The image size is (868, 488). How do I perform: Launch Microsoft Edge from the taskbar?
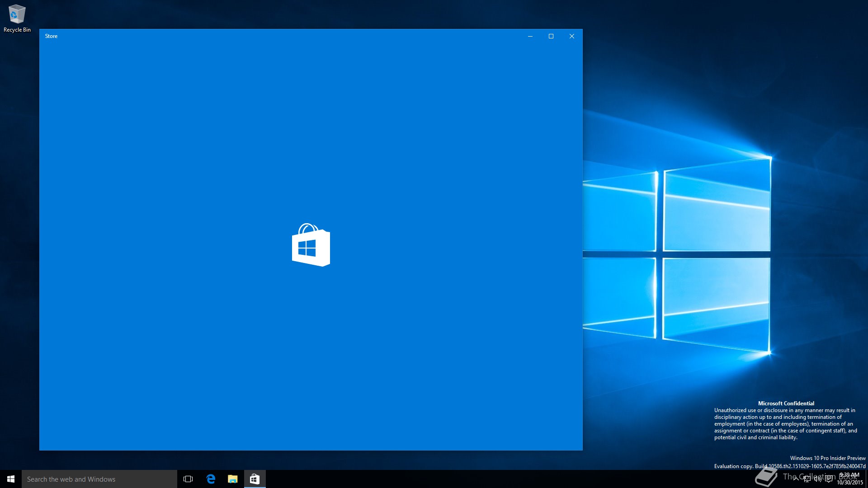click(211, 479)
